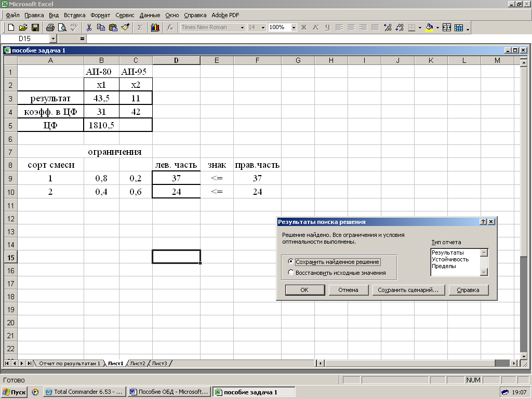Apply cell borders icon
The height and width of the screenshot is (399, 532).
(x=412, y=28)
